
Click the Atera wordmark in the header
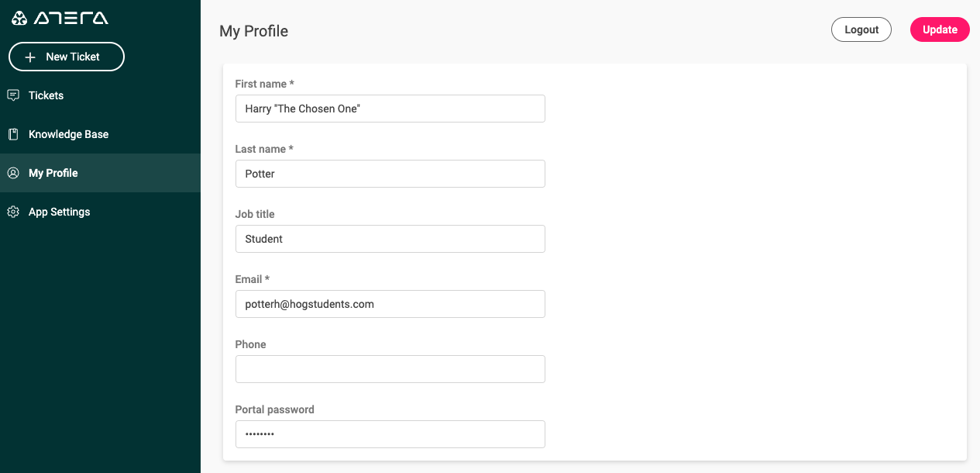point(71,18)
